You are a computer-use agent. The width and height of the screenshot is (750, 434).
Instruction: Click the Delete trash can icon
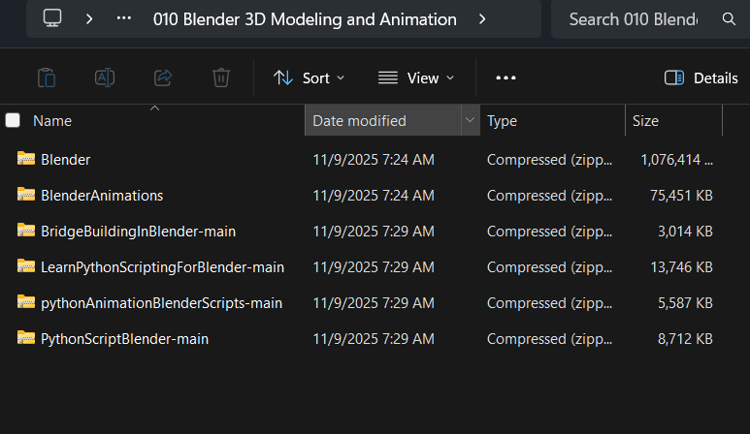(x=221, y=78)
